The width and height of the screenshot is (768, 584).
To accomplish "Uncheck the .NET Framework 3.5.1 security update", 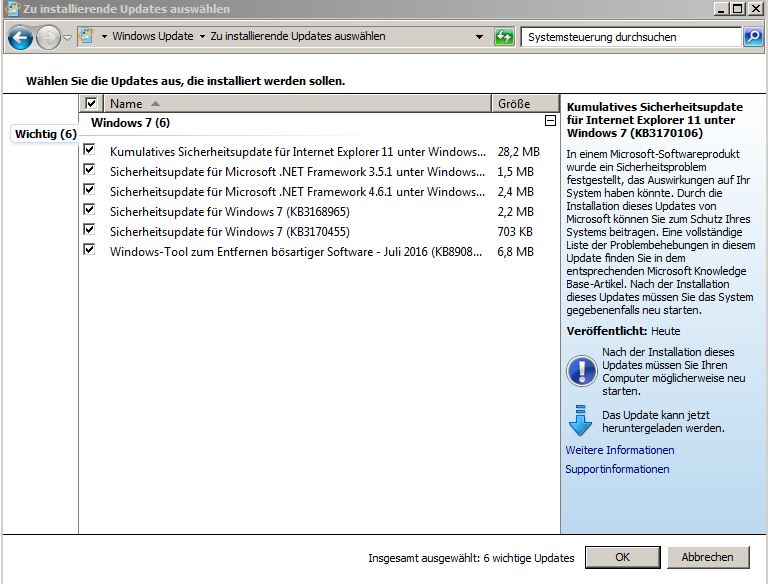I will pos(89,170).
